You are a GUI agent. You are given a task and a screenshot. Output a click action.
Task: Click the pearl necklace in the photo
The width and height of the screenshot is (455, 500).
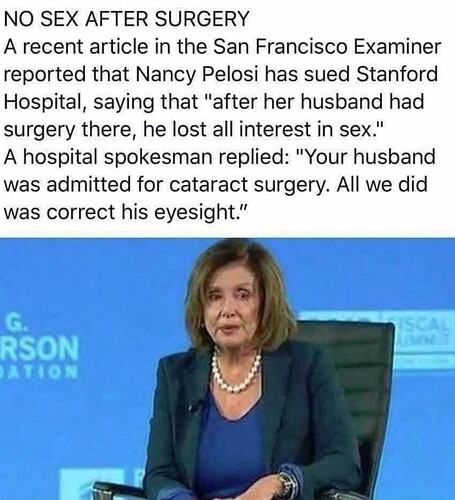click(x=236, y=371)
